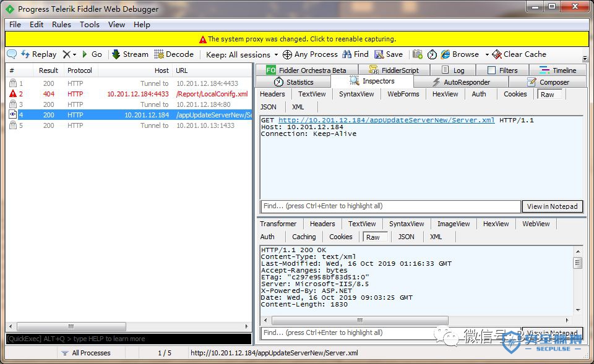Open the Edit menu
The image size is (594, 364).
pos(37,25)
